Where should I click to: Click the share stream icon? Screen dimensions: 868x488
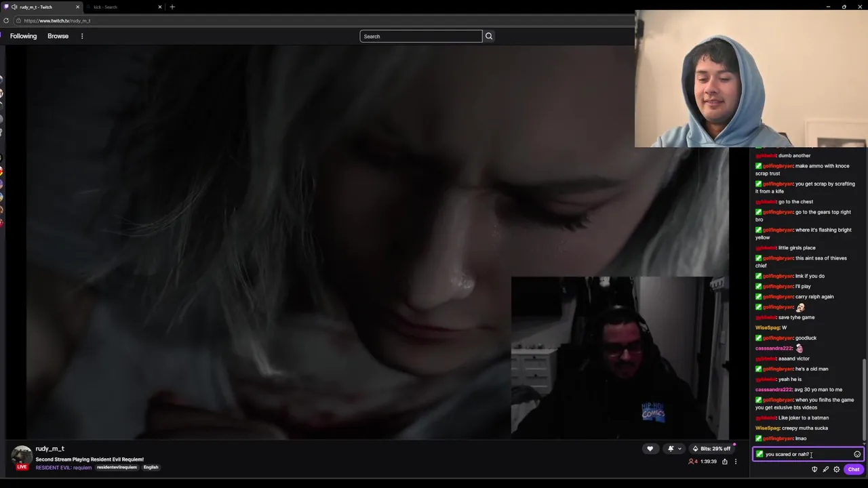pos(724,462)
